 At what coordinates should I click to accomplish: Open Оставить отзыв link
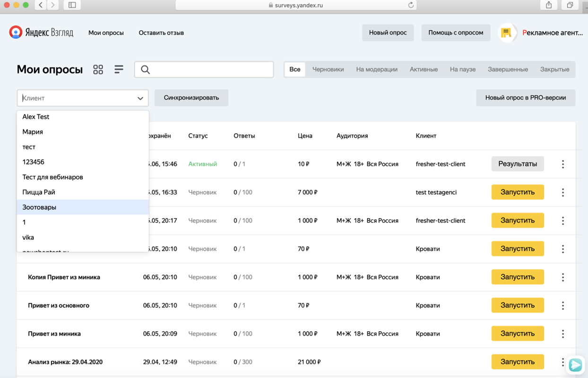point(161,33)
